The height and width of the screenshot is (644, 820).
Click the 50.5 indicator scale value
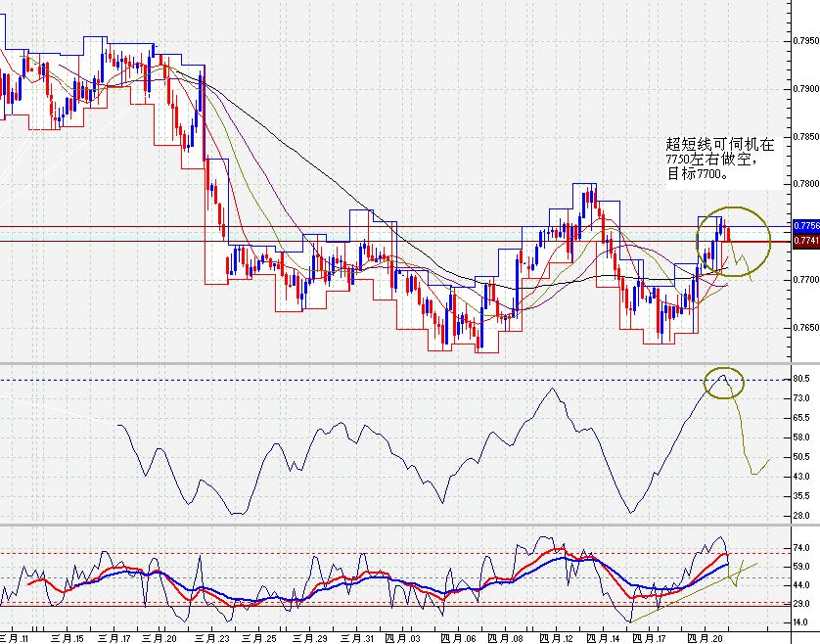click(x=801, y=457)
